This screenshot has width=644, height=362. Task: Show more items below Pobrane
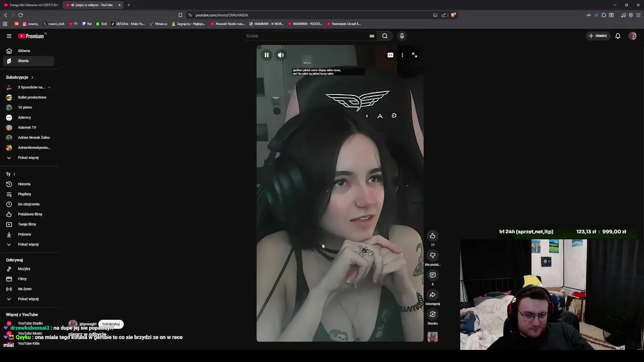click(x=29, y=244)
